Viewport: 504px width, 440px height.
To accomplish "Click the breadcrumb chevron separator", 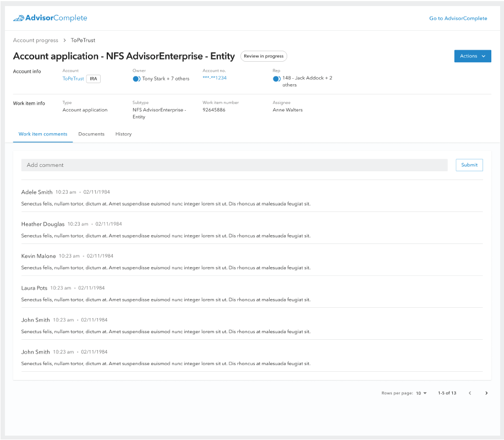I will point(64,40).
